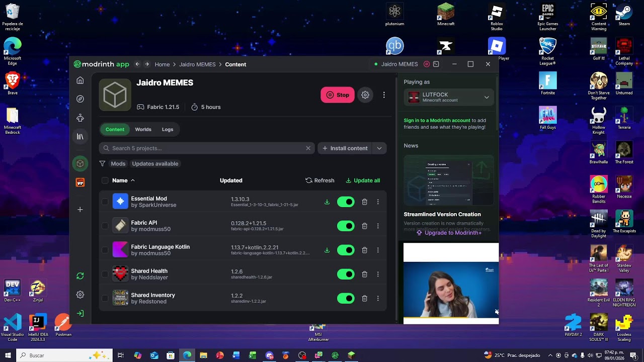Open more options for Shared Inventory
The width and height of the screenshot is (644, 362).
point(378,298)
